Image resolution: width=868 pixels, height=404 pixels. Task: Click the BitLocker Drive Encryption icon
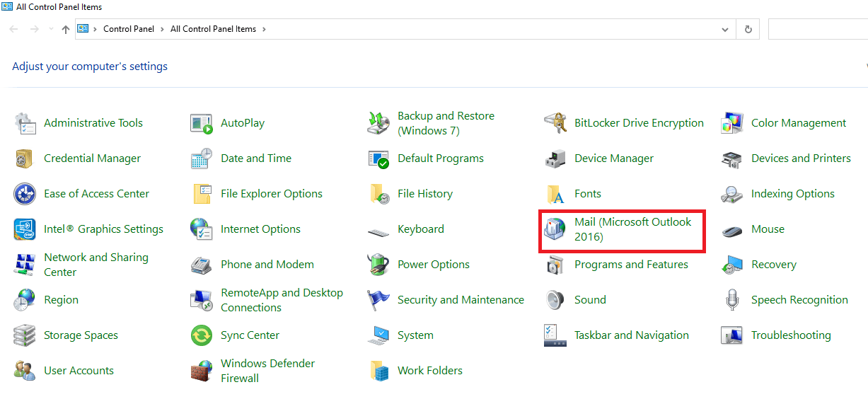(x=555, y=123)
